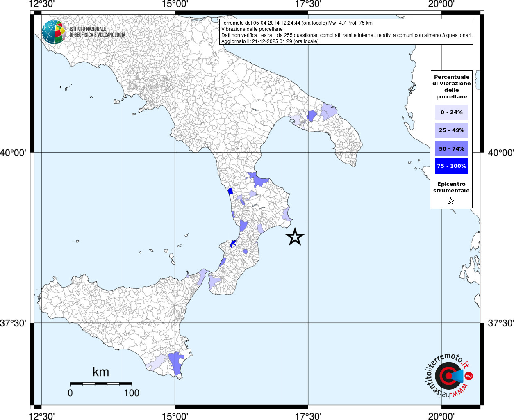Click the 'Percentuale di vibrazione delle porcellane' heading

click(x=451, y=87)
